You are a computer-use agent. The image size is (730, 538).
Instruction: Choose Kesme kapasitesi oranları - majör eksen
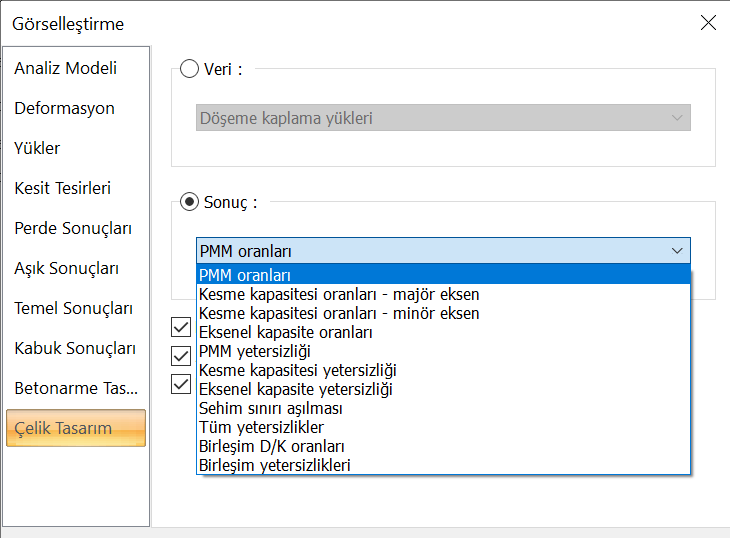point(339,294)
